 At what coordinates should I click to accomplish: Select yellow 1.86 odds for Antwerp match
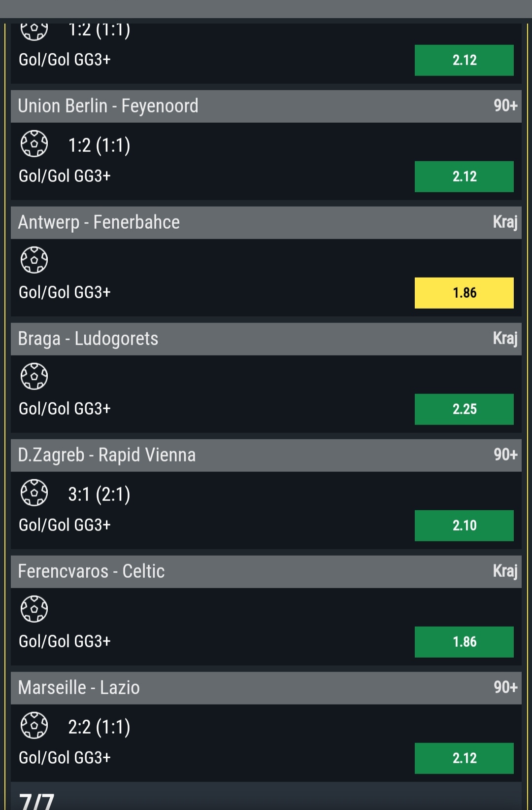click(x=464, y=293)
